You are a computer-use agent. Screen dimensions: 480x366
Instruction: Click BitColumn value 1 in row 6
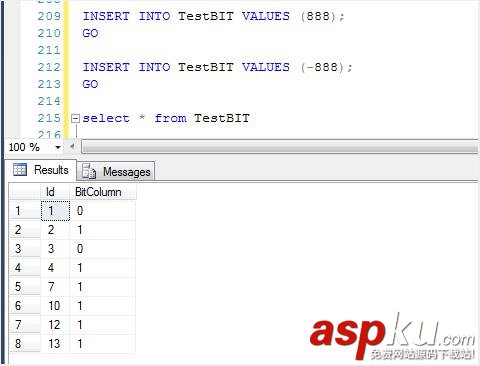point(103,306)
